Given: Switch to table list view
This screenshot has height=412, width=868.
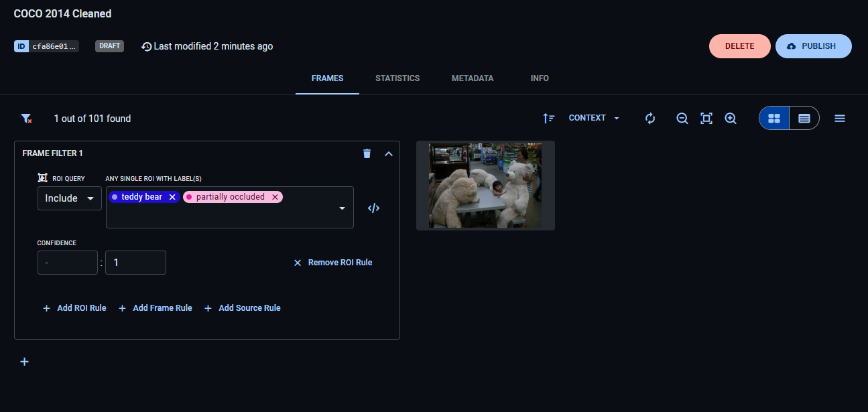Looking at the screenshot, I should pyautogui.click(x=804, y=119).
